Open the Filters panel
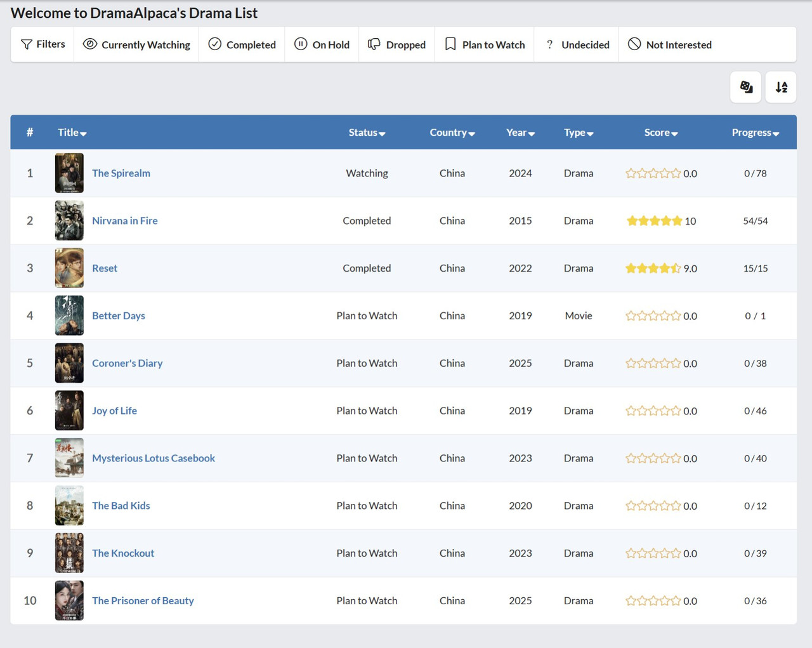The width and height of the screenshot is (812, 648). [43, 44]
